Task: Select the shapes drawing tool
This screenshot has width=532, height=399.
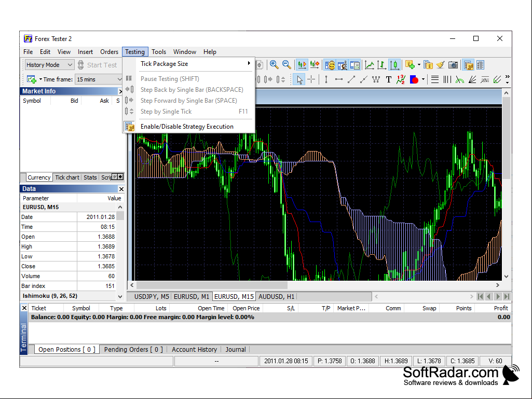Action: coord(414,79)
